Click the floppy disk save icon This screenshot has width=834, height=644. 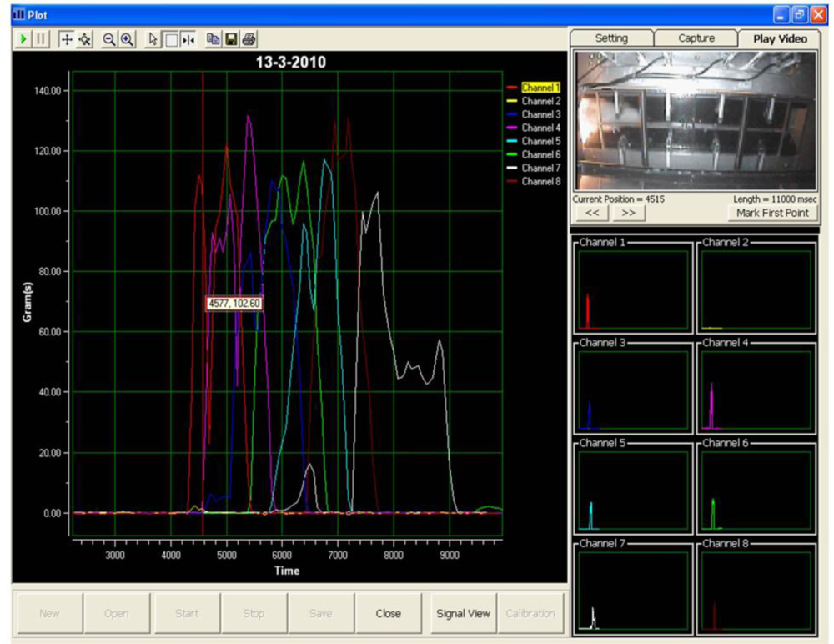(231, 39)
